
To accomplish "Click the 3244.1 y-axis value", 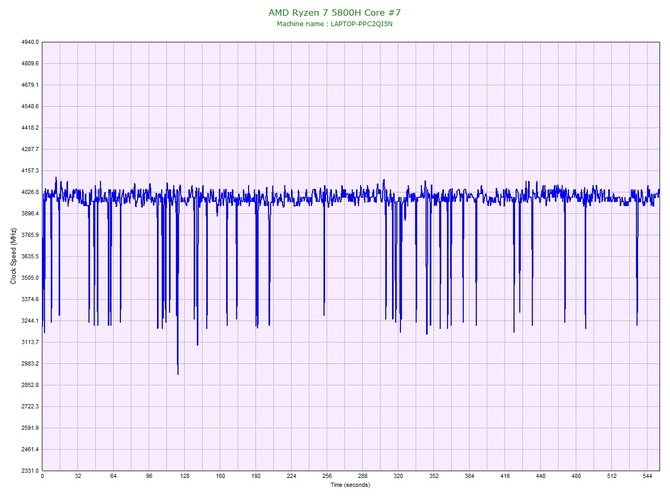I will click(30, 321).
